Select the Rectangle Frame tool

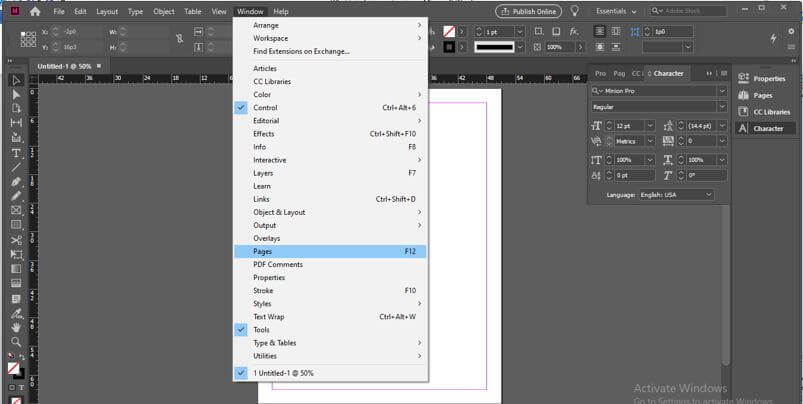pyautogui.click(x=16, y=210)
